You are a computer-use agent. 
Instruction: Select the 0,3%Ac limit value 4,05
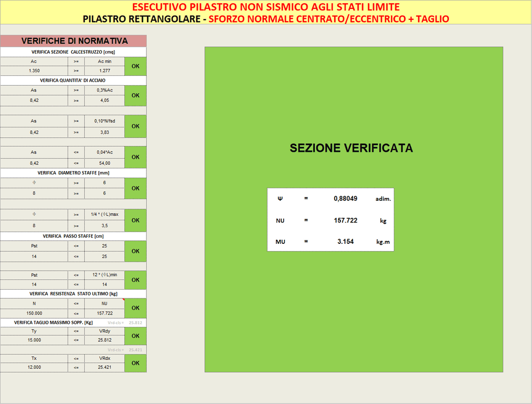pyautogui.click(x=104, y=100)
